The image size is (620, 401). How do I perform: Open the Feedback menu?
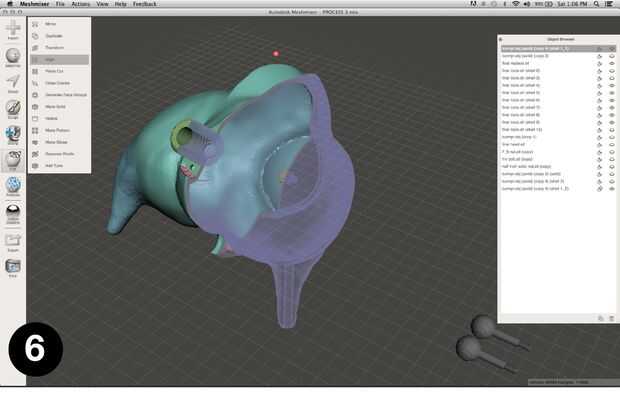(x=145, y=4)
